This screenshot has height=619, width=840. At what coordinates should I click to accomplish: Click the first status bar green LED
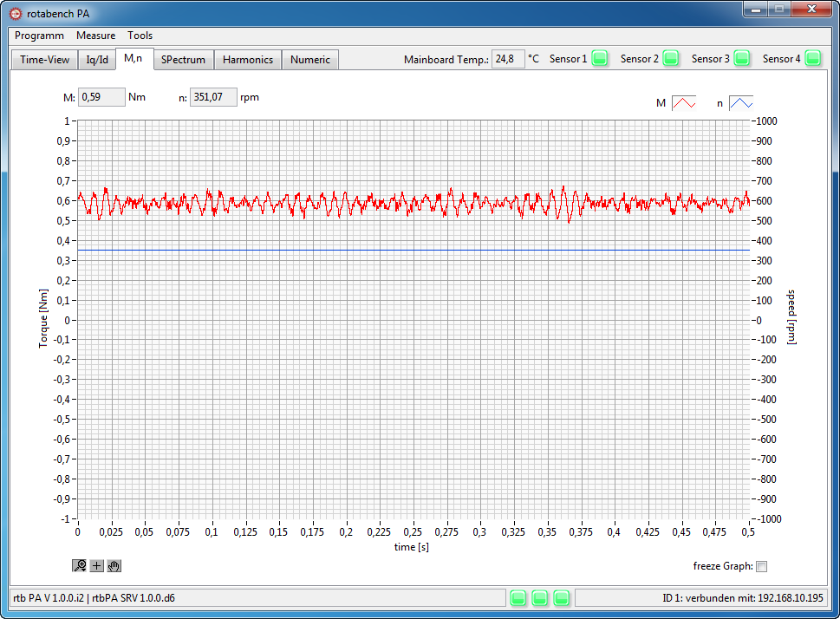(518, 597)
